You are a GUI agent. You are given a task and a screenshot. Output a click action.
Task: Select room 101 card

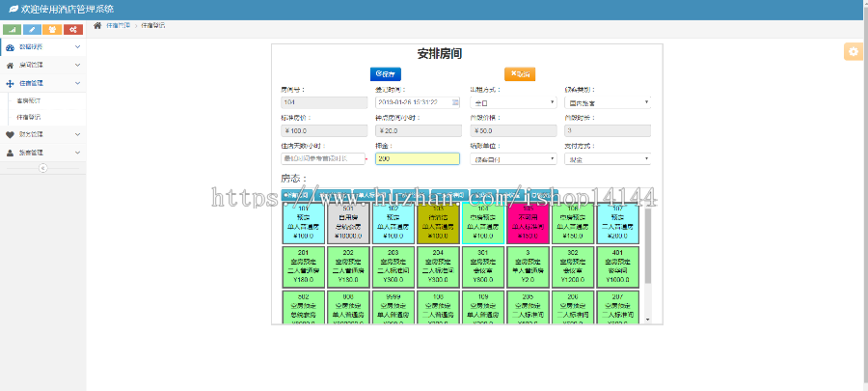[304, 223]
